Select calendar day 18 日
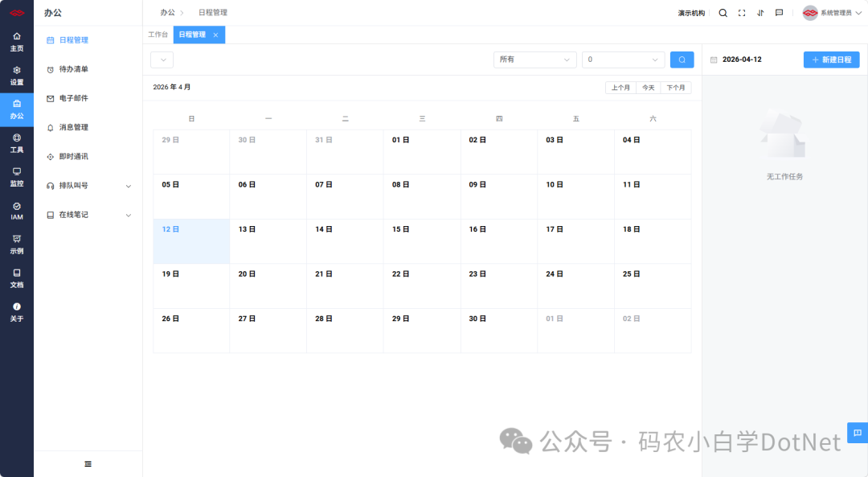868x477 pixels. 653,241
